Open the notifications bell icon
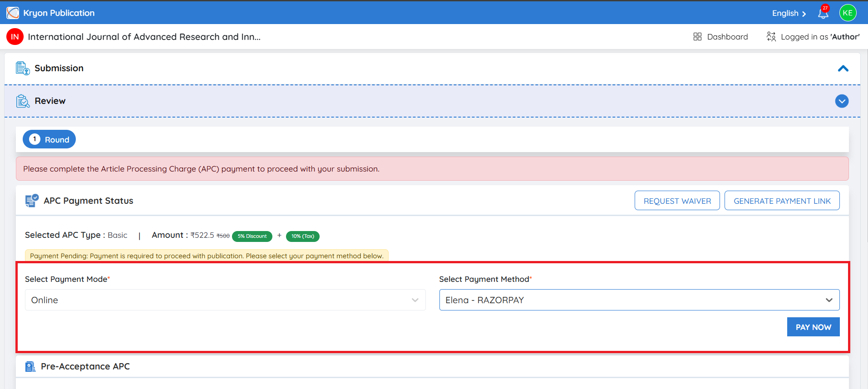This screenshot has width=868, height=389. pos(823,13)
